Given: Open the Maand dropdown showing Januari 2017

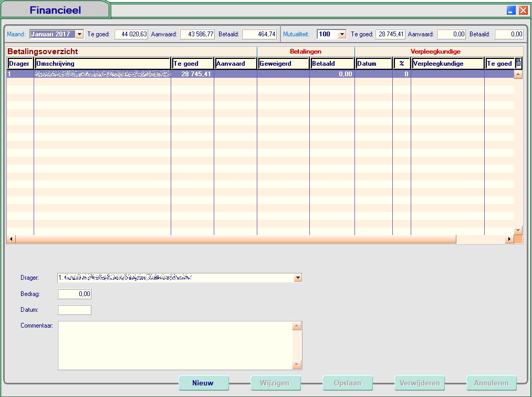Looking at the screenshot, I should point(79,34).
